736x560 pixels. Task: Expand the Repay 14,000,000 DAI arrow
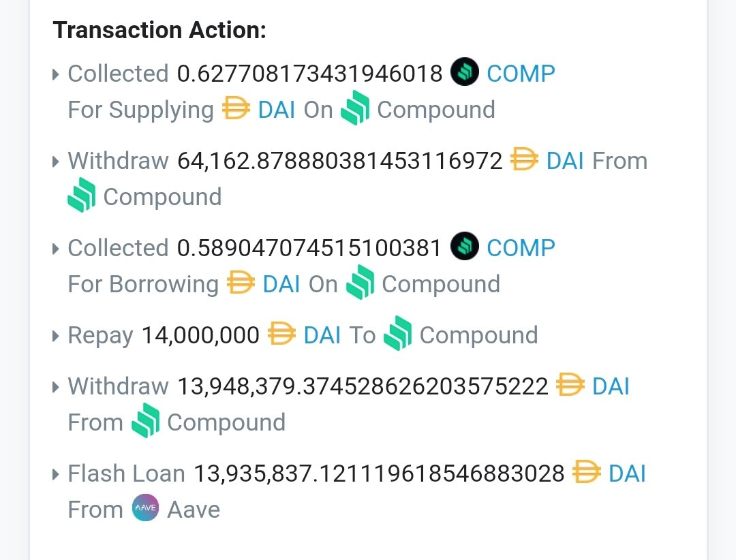pyautogui.click(x=55, y=336)
